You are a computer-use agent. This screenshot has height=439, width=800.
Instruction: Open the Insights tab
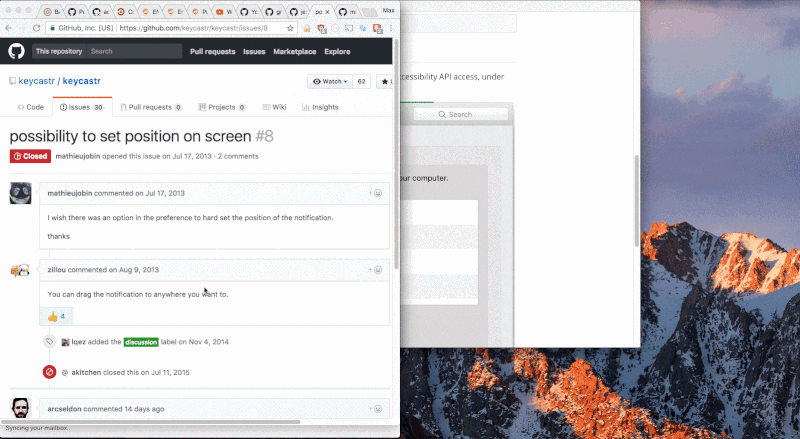click(x=320, y=107)
